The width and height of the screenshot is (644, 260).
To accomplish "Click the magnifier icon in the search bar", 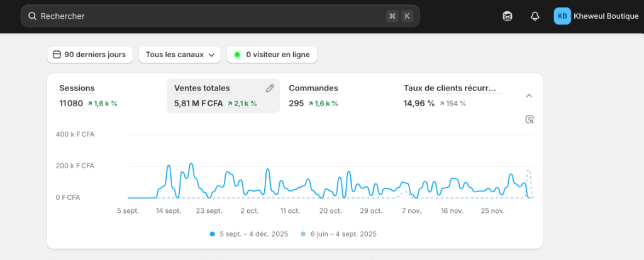I will click(x=33, y=16).
